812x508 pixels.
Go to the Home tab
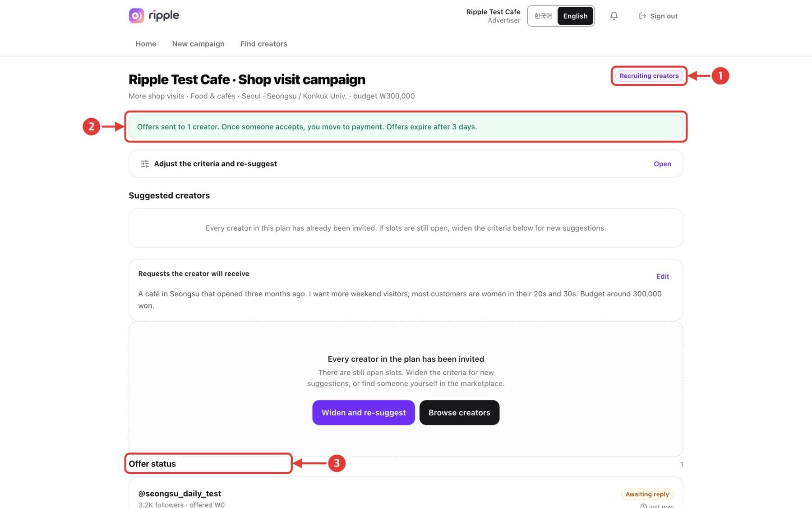tap(146, 44)
